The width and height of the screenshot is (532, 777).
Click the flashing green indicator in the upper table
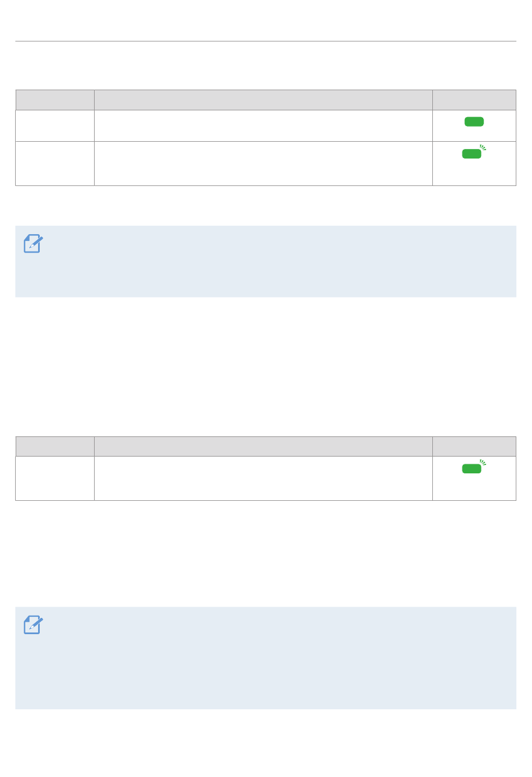pyautogui.click(x=474, y=152)
